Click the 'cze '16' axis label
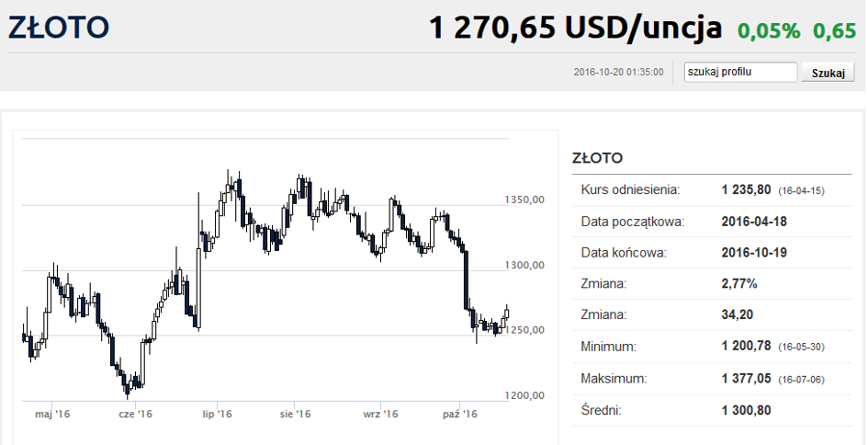Image resolution: width=868 pixels, height=445 pixels. tap(135, 414)
